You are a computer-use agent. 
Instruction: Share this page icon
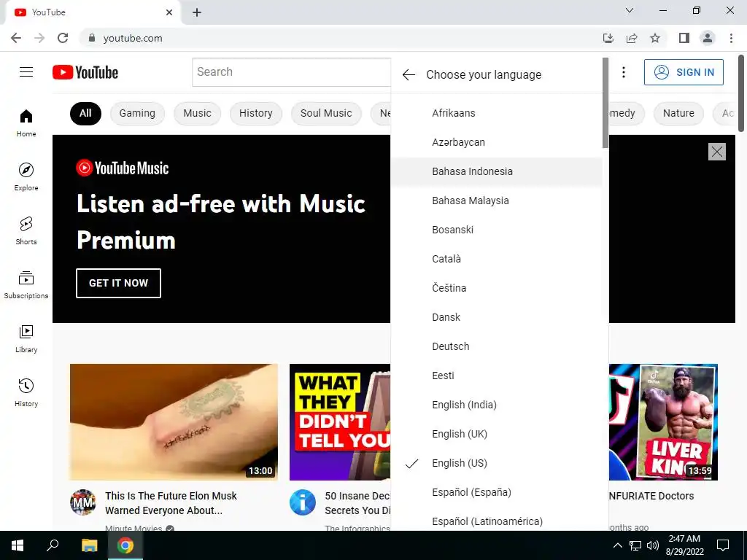coord(632,38)
